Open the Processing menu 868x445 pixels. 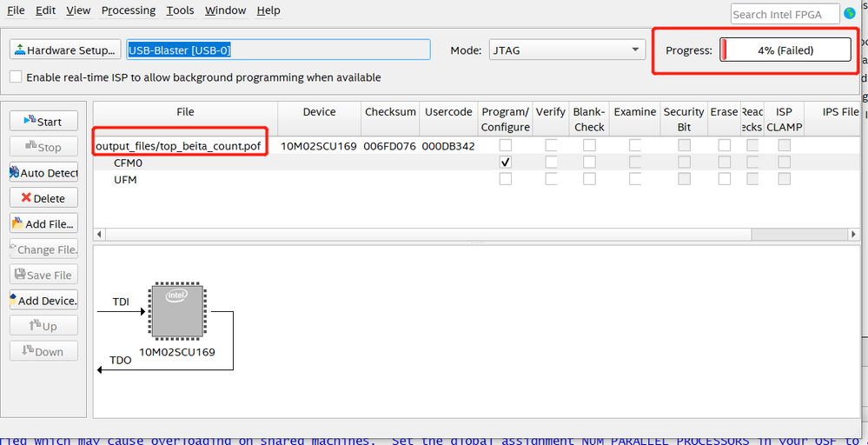point(129,10)
